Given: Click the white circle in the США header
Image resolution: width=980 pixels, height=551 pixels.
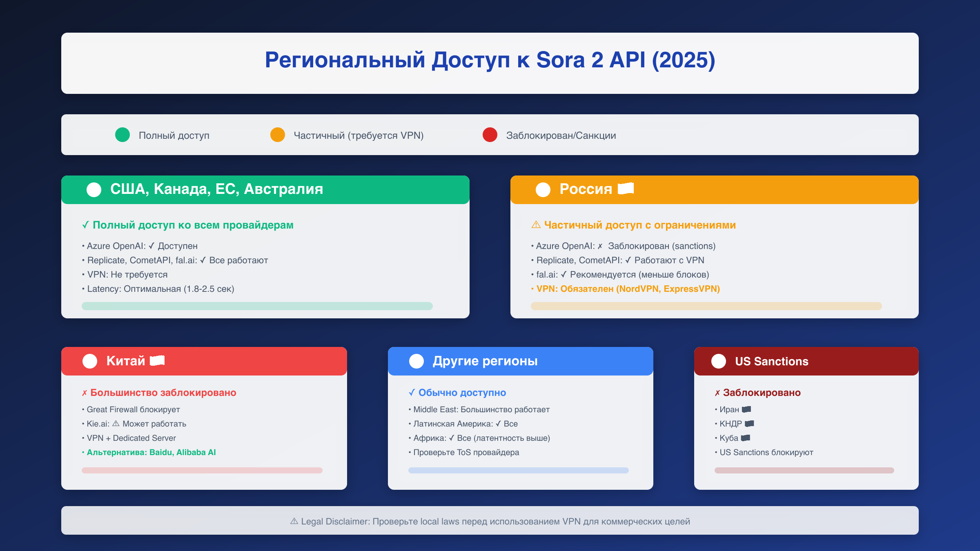Looking at the screenshot, I should pos(94,189).
